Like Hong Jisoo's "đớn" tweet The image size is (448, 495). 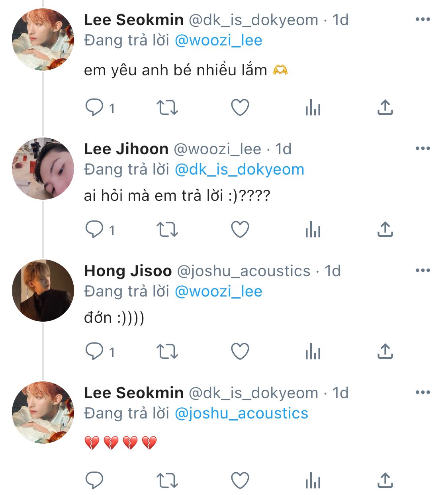tap(240, 352)
